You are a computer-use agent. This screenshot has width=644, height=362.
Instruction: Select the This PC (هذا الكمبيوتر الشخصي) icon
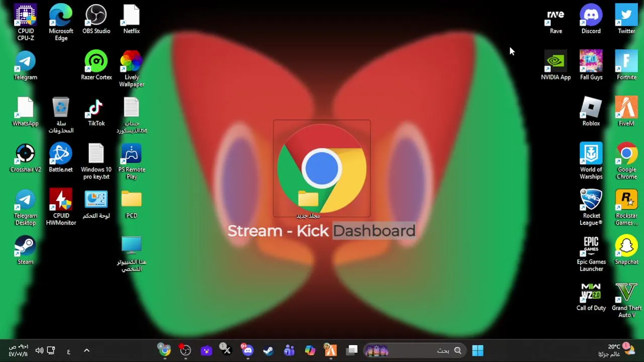click(x=131, y=254)
